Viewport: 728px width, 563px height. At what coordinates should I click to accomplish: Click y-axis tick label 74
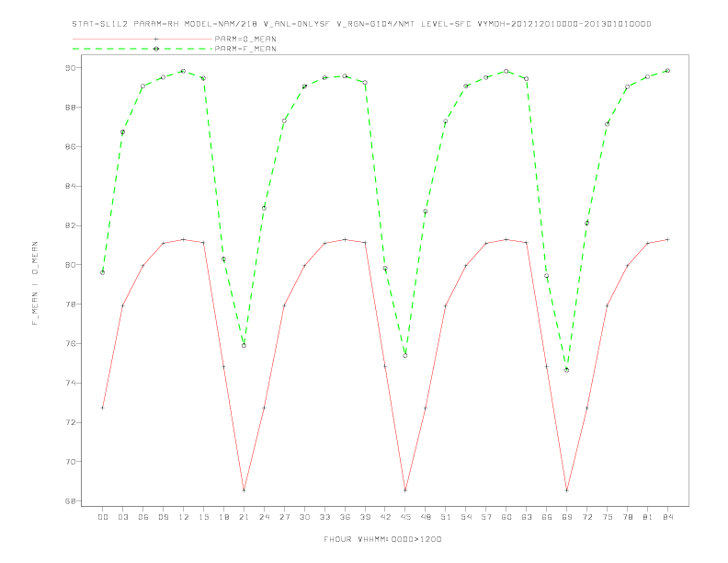(70, 384)
